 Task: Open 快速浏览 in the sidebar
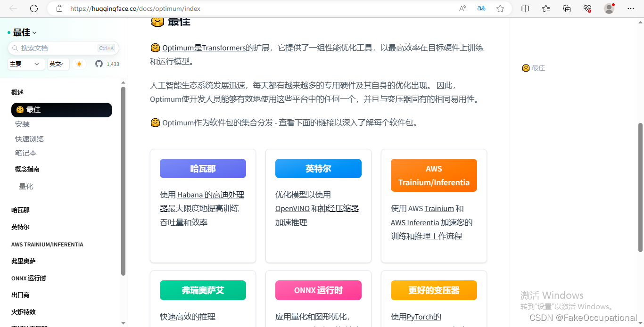pyautogui.click(x=29, y=139)
